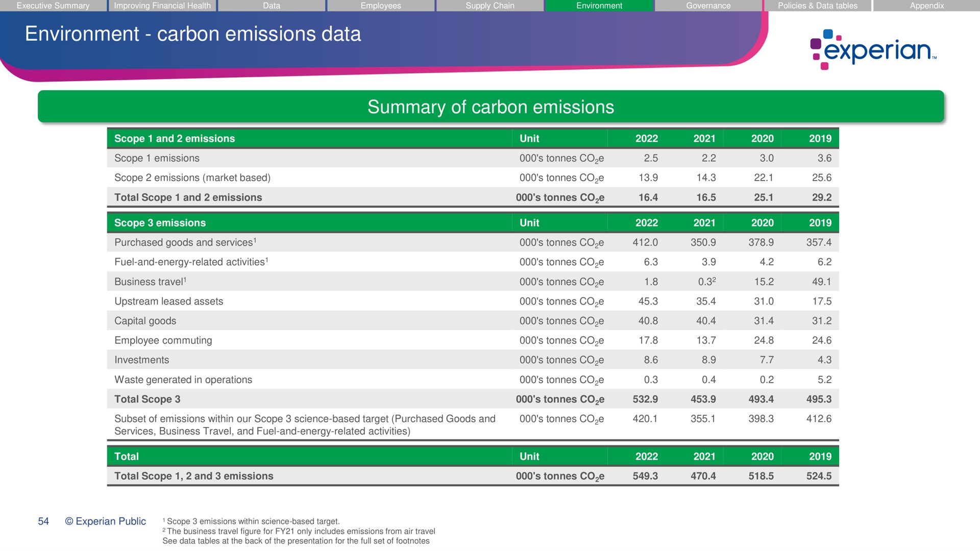Go to Improving Financial Health tab
The image size is (980, 551).
pyautogui.click(x=162, y=6)
